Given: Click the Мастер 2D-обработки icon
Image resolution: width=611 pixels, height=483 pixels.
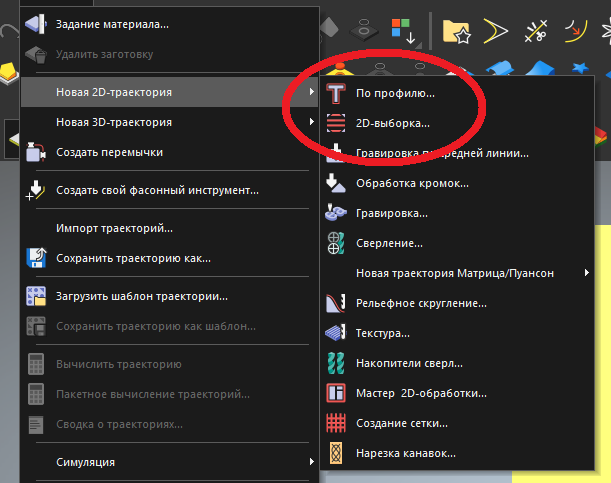Looking at the screenshot, I should (336, 393).
